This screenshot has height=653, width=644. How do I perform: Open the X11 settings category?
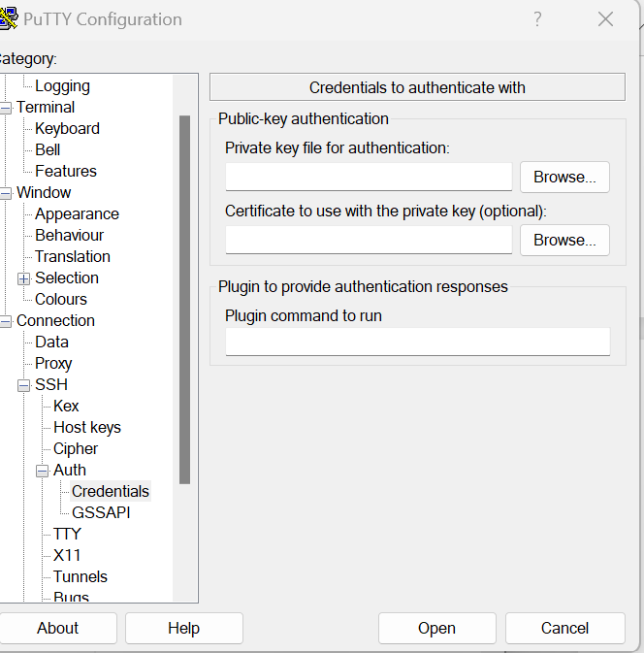[67, 555]
